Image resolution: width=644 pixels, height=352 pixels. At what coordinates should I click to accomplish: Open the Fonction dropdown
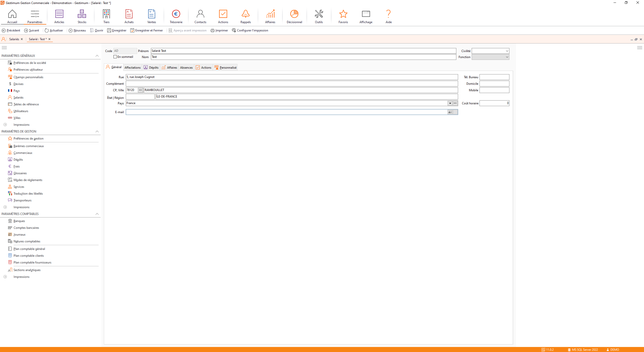click(x=507, y=57)
